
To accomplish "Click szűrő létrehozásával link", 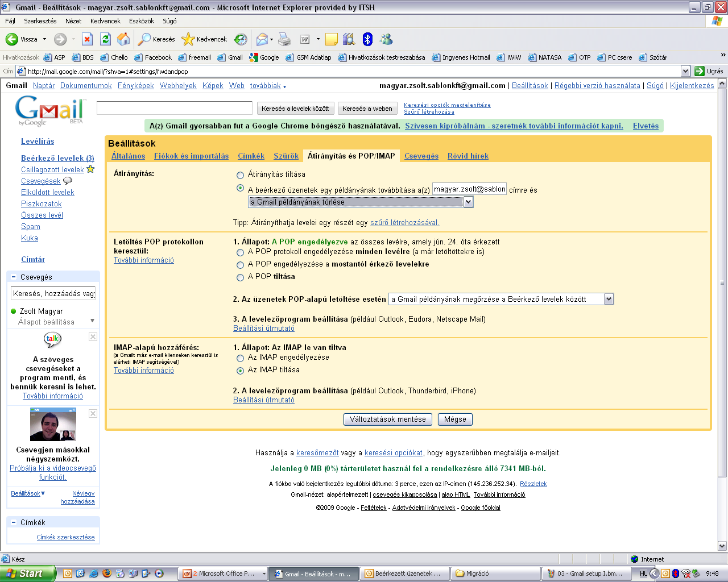I will (x=404, y=222).
